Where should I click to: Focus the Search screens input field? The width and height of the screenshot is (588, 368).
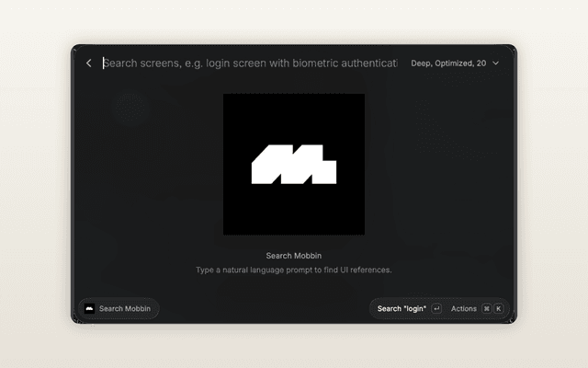tap(250, 63)
